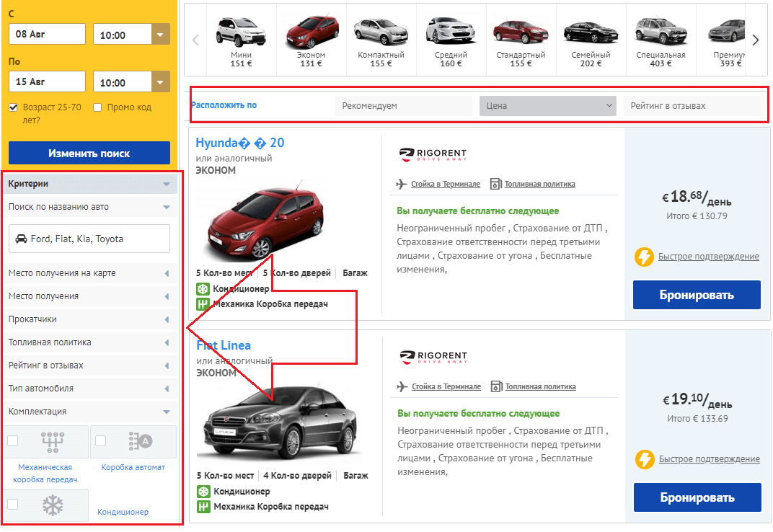Click the RIGORENT logo in Fiat Linea listing
This screenshot has width=773, height=532.
click(x=433, y=358)
